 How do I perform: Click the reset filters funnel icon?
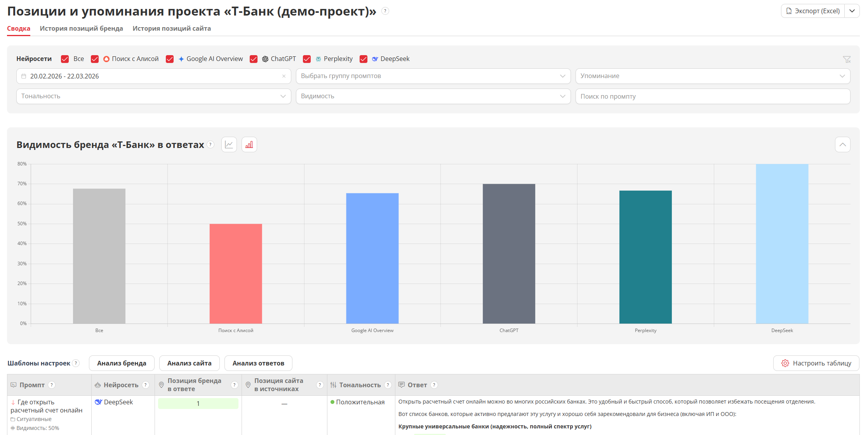pos(847,59)
